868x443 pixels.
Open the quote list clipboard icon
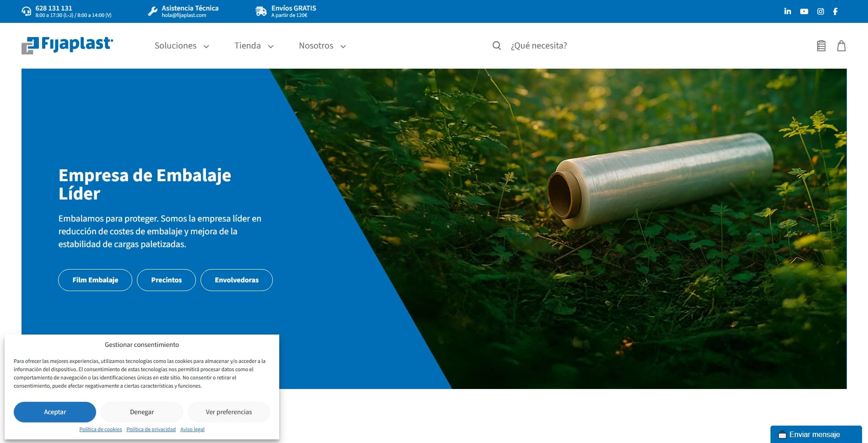821,46
